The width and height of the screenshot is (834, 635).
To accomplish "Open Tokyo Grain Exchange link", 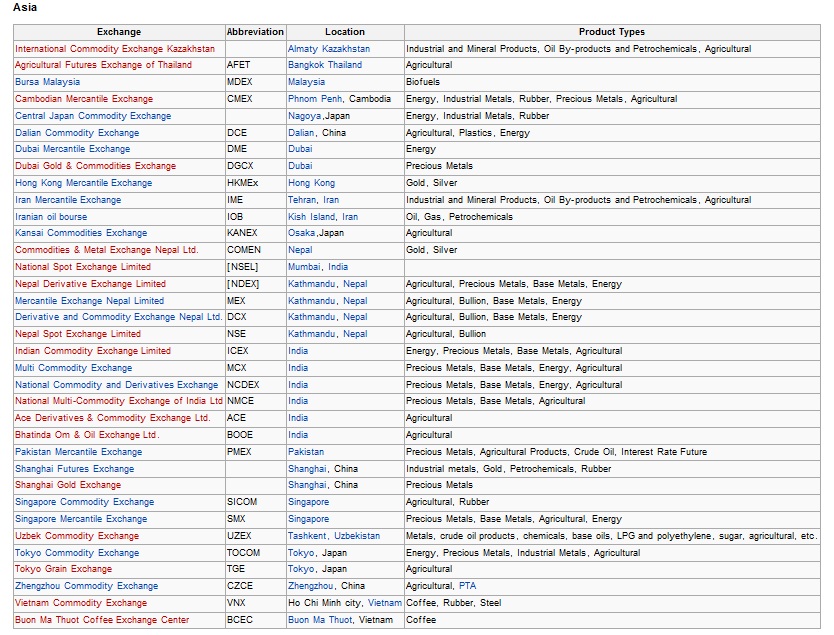I will pos(63,569).
